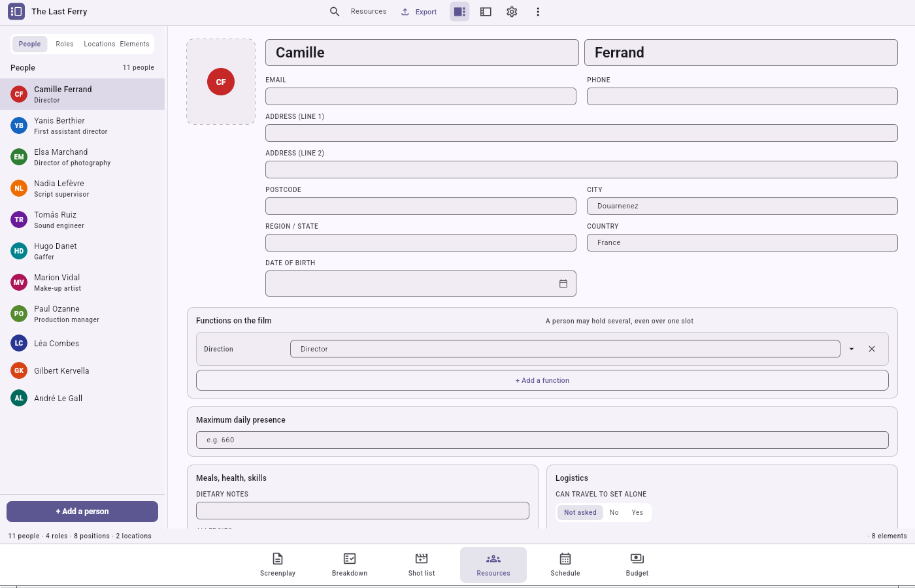
Task: Go to Resources in bottom navigation
Action: [493, 564]
